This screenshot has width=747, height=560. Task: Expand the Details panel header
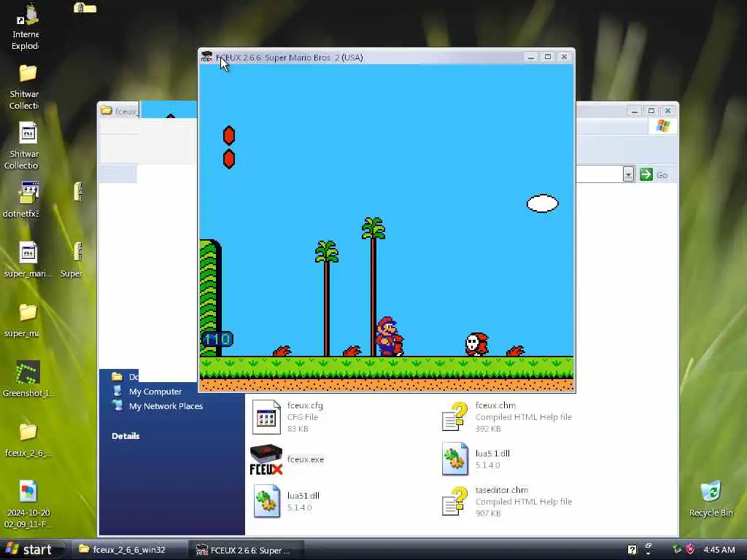tap(125, 436)
